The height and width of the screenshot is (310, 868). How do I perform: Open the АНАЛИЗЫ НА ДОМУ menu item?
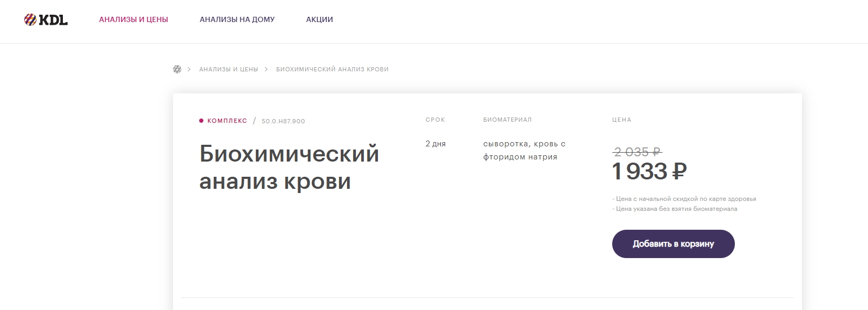[237, 19]
